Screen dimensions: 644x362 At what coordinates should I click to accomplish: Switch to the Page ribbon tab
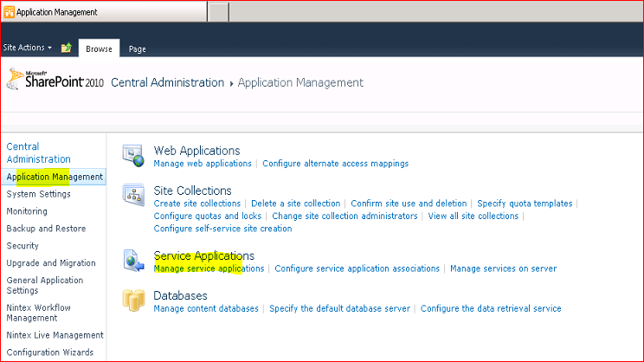coord(137,48)
